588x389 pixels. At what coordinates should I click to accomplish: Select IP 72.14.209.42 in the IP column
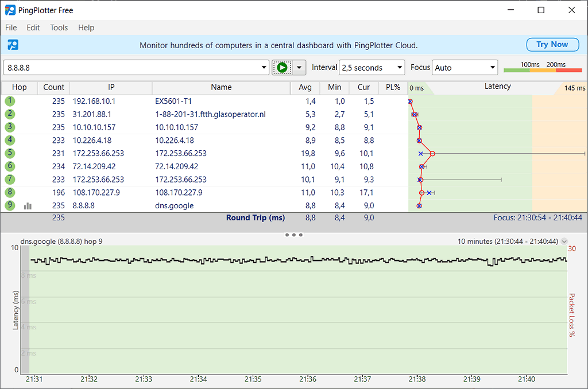click(x=94, y=166)
